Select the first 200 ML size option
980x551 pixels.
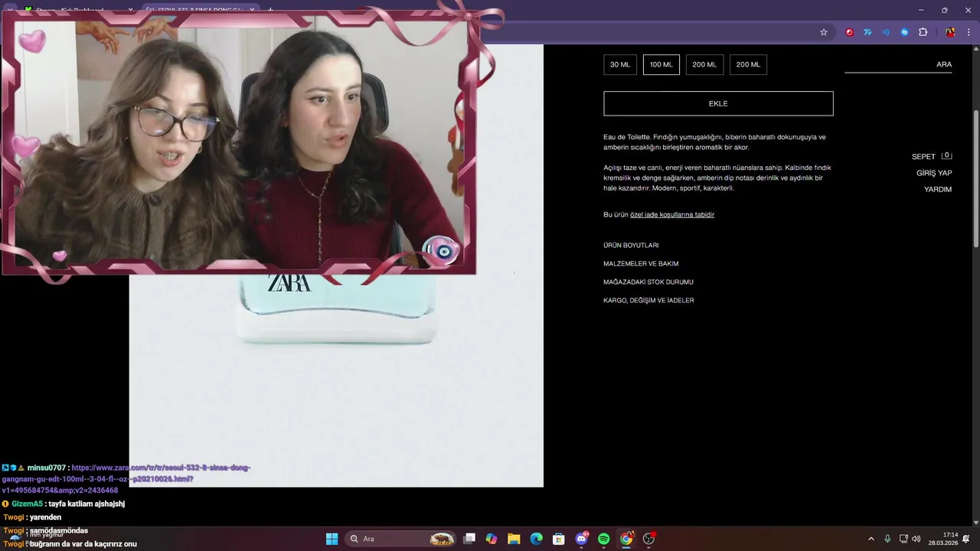(704, 64)
